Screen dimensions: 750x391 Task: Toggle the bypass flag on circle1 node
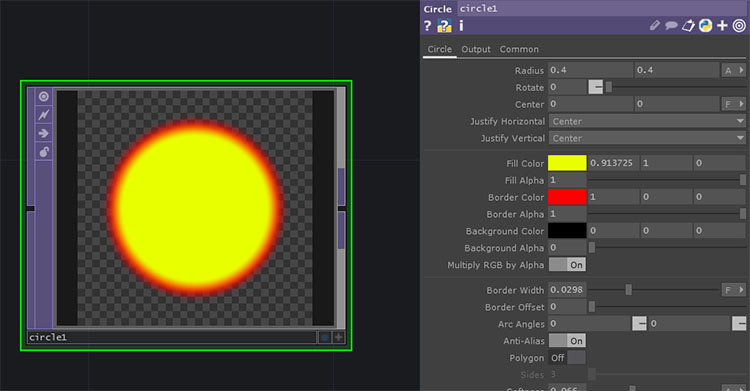pyautogui.click(x=44, y=115)
